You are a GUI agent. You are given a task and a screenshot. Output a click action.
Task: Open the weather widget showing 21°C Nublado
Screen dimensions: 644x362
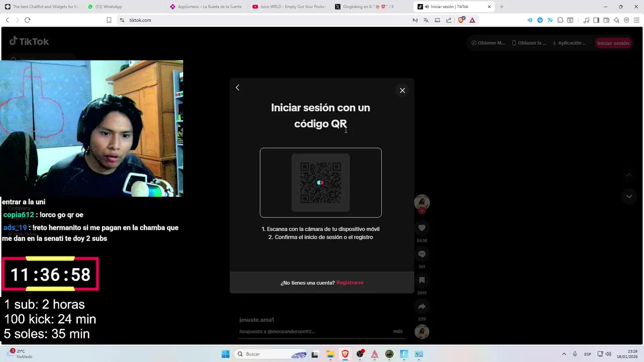tap(20, 354)
